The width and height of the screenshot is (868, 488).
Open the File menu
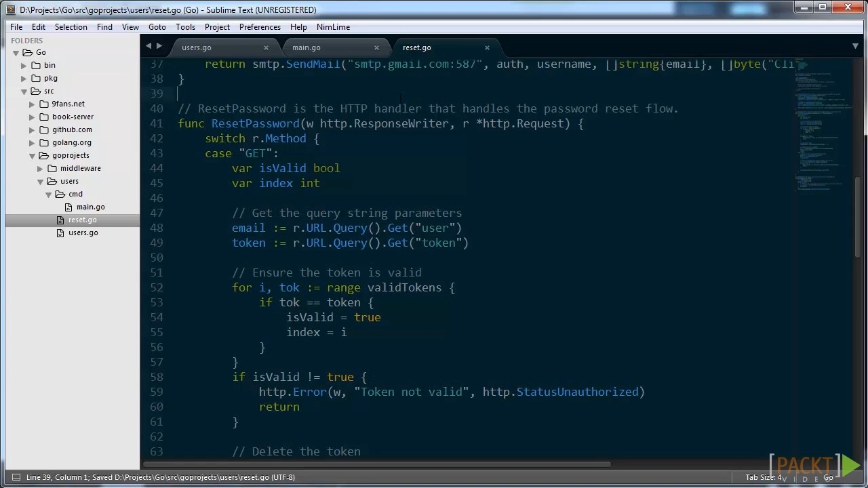pos(16,27)
